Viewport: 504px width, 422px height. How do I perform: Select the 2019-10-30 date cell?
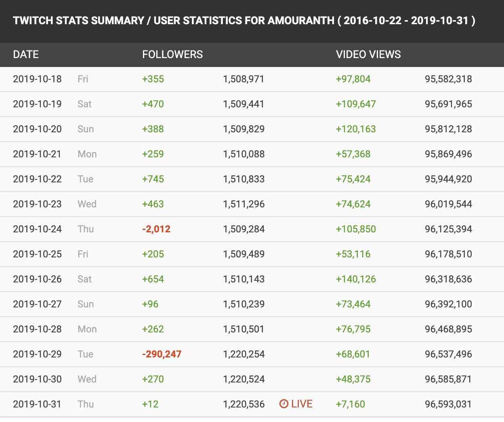(x=37, y=379)
